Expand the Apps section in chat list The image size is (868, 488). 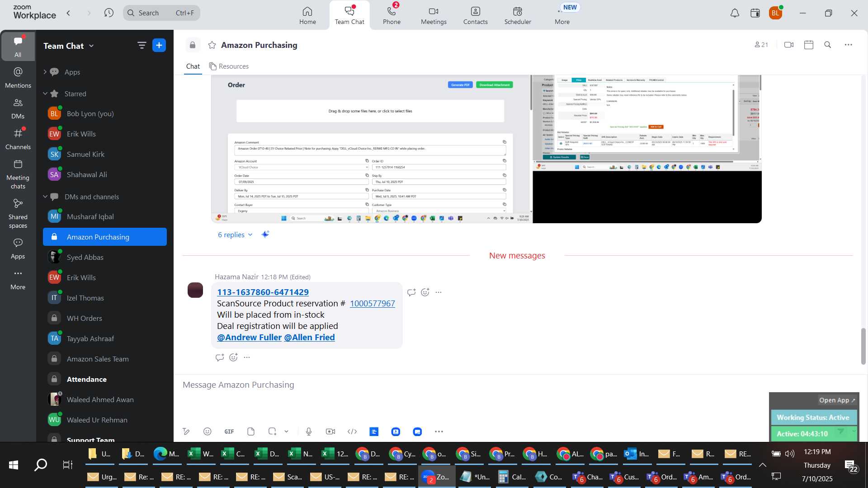45,72
